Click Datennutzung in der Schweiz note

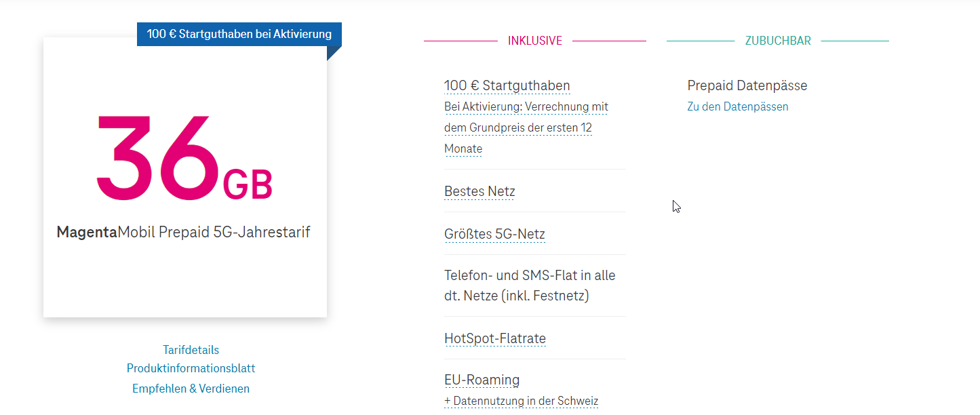pos(521,401)
